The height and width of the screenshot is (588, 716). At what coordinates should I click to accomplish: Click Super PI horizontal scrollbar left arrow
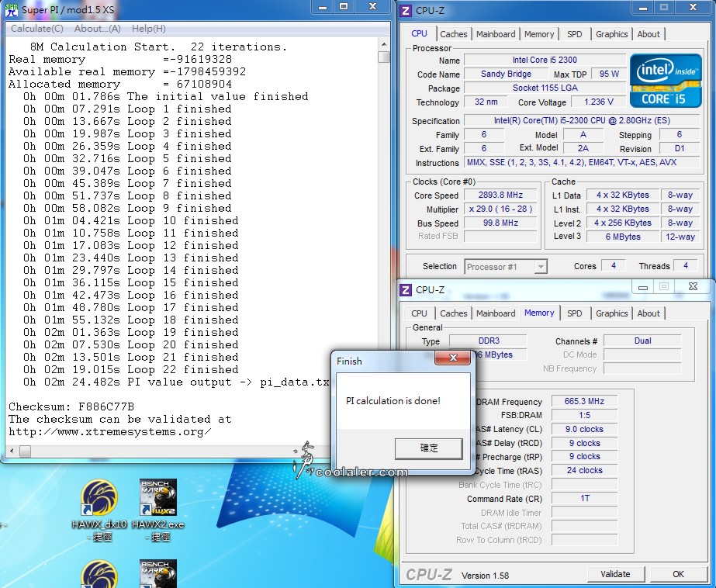click(x=12, y=451)
